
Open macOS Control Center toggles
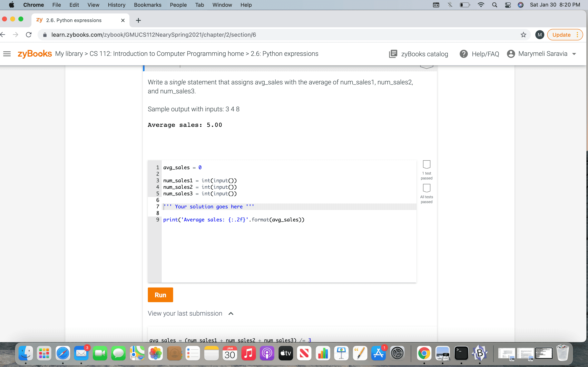508,5
